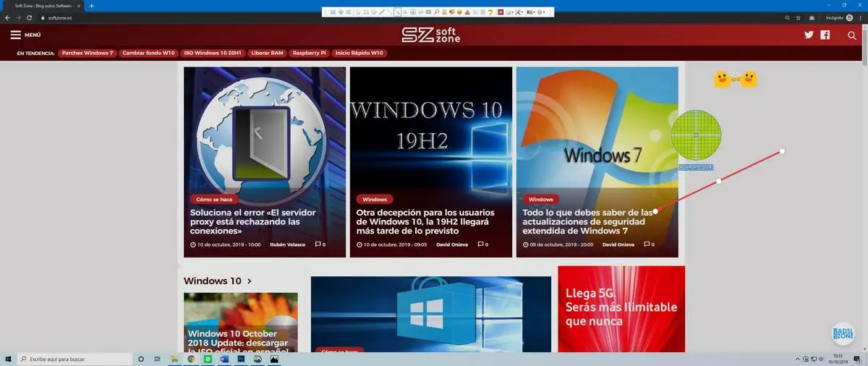Open the ISO Windows 10 20H1 tag

[213, 53]
